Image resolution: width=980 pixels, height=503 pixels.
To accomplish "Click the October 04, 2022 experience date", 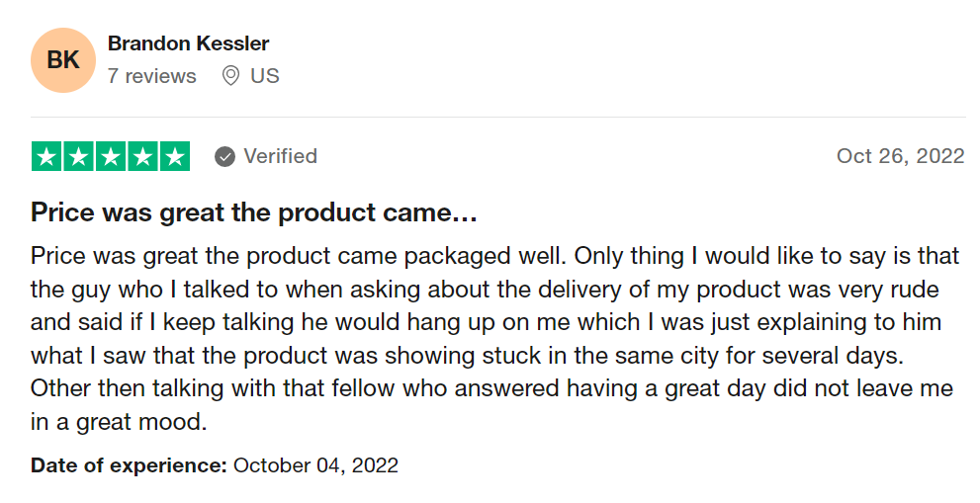I will coord(315,465).
